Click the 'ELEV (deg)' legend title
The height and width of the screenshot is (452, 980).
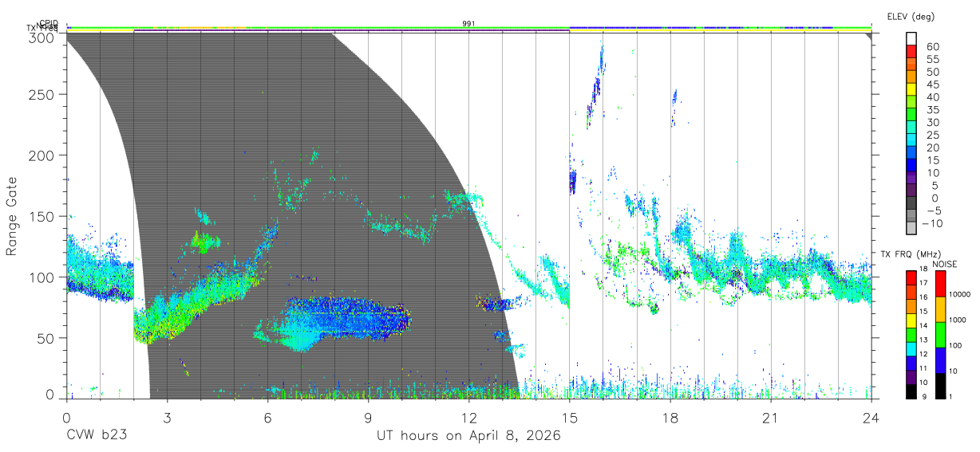[x=911, y=16]
